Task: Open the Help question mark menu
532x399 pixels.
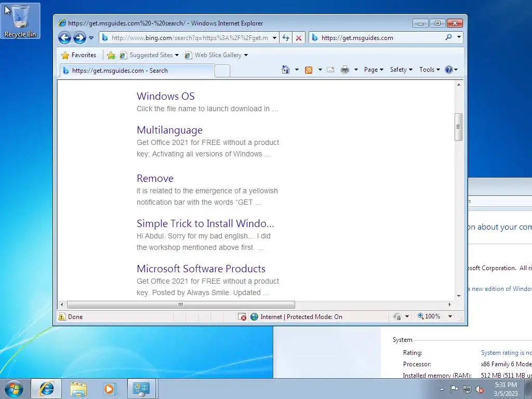Action: pyautogui.click(x=451, y=70)
